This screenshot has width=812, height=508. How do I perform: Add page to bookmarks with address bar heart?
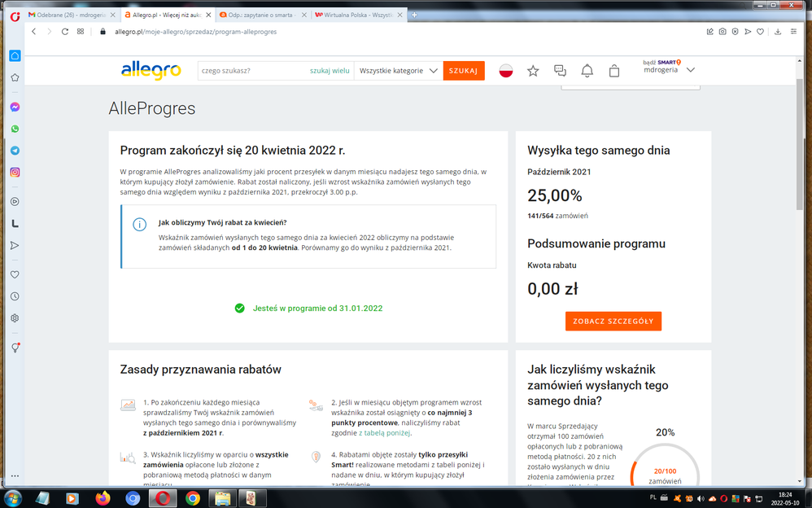(x=760, y=32)
